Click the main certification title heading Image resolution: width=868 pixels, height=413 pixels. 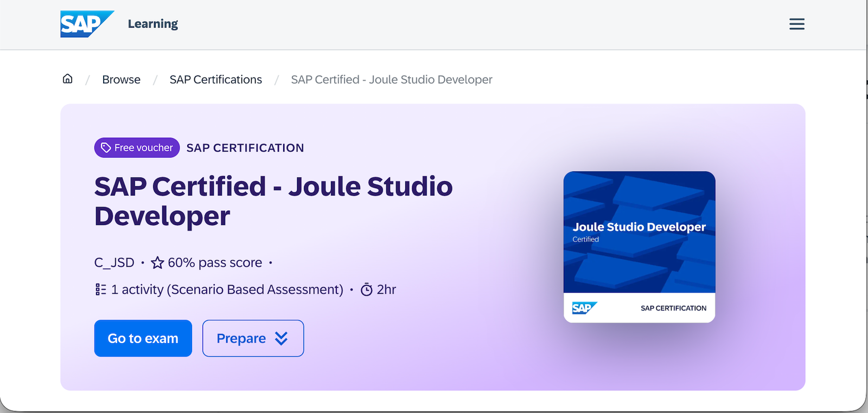pyautogui.click(x=273, y=201)
